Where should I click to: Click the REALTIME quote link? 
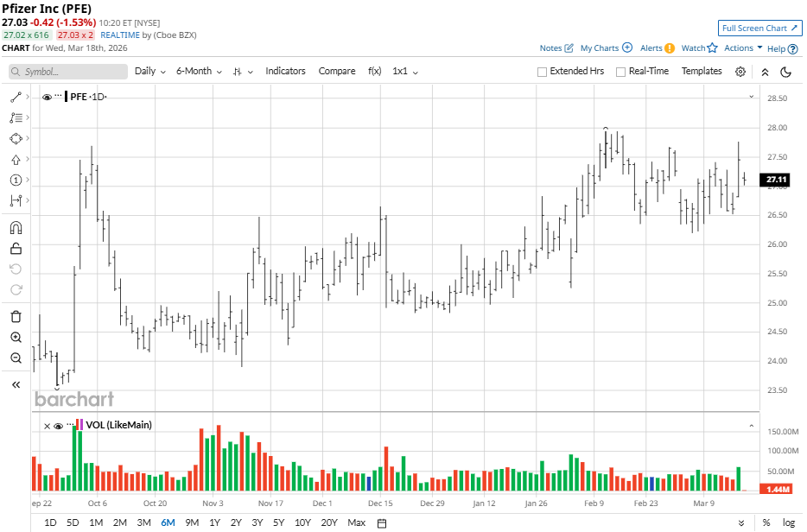click(120, 35)
